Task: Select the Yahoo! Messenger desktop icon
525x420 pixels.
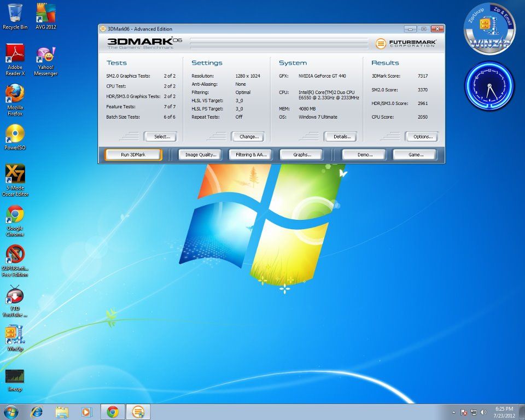Action: 46,62
